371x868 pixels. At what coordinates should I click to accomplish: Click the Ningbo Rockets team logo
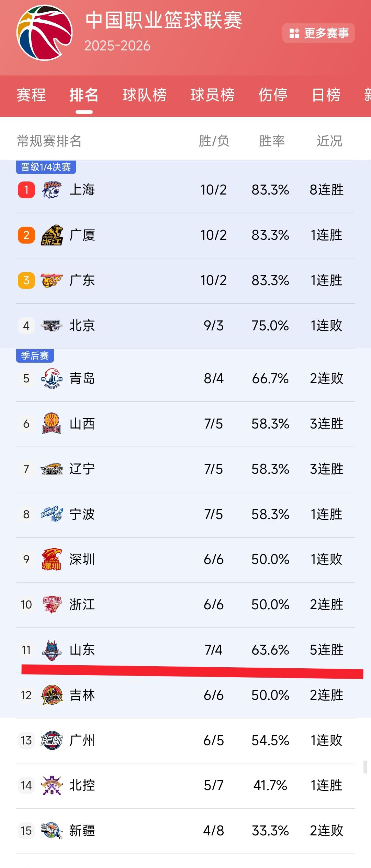click(x=52, y=514)
